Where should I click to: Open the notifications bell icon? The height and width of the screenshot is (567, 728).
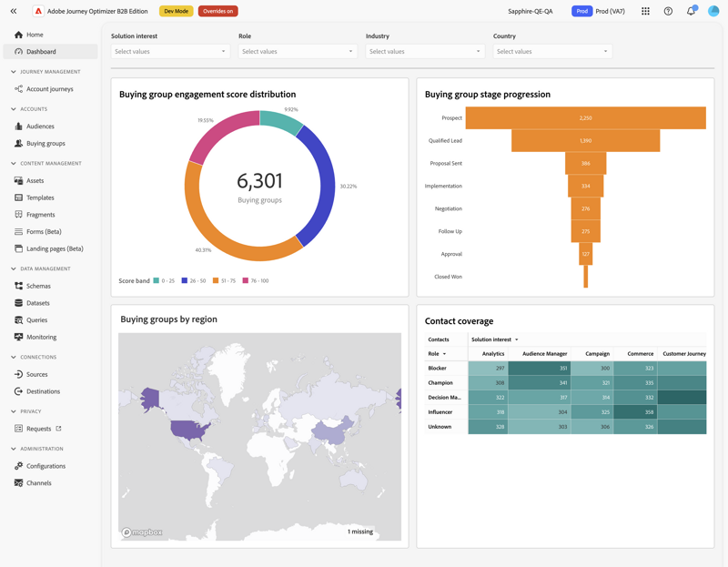point(691,11)
